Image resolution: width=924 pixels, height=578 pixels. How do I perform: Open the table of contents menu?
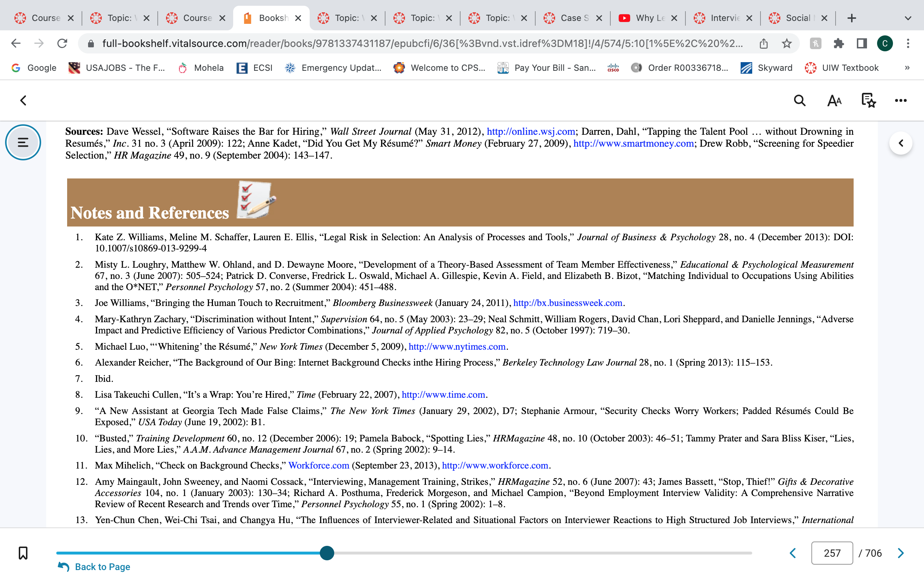click(x=23, y=143)
